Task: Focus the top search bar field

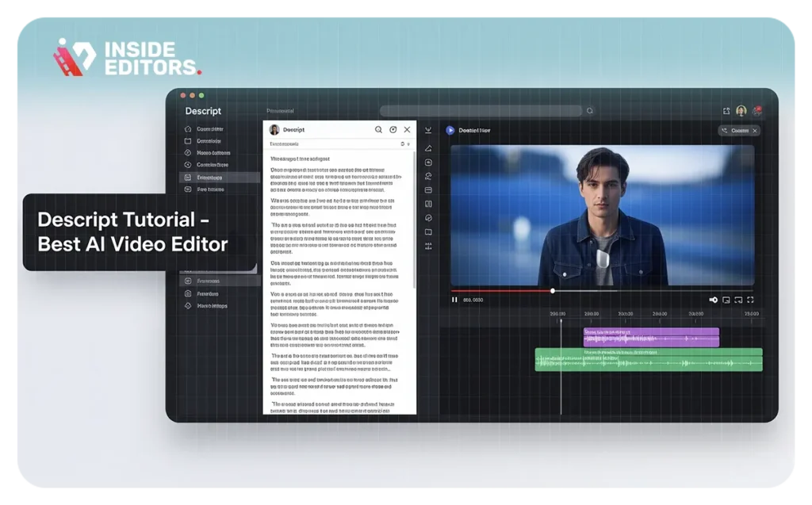Action: pos(481,111)
